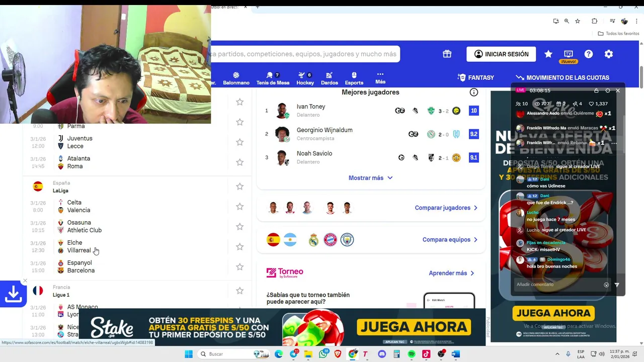Click the install app icon in address bar
Image resolution: width=644 pixels, height=362 pixels.
pos(556,21)
